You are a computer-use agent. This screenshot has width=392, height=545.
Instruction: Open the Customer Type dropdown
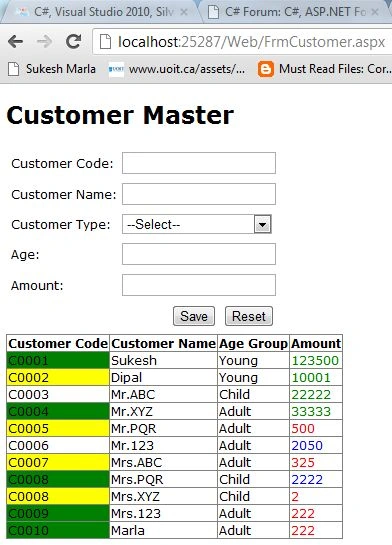coord(197,224)
